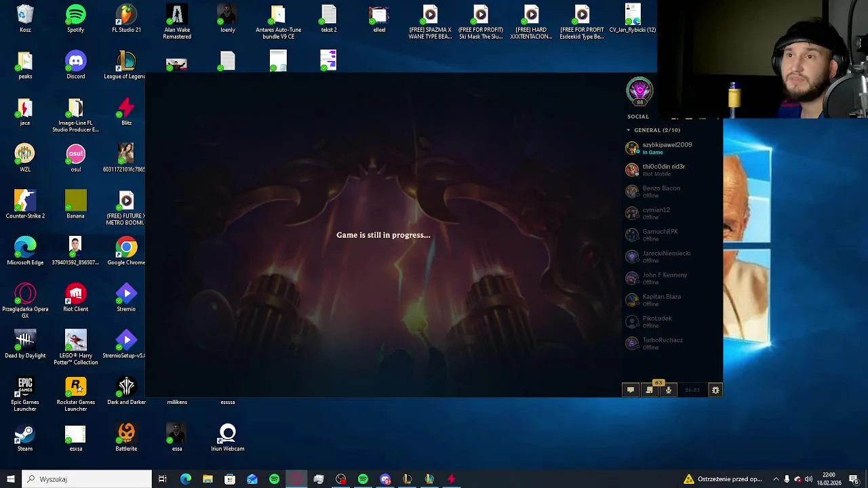Select the Iriun Webcam desktop icon
This screenshot has height=488, width=868.
[x=227, y=437]
